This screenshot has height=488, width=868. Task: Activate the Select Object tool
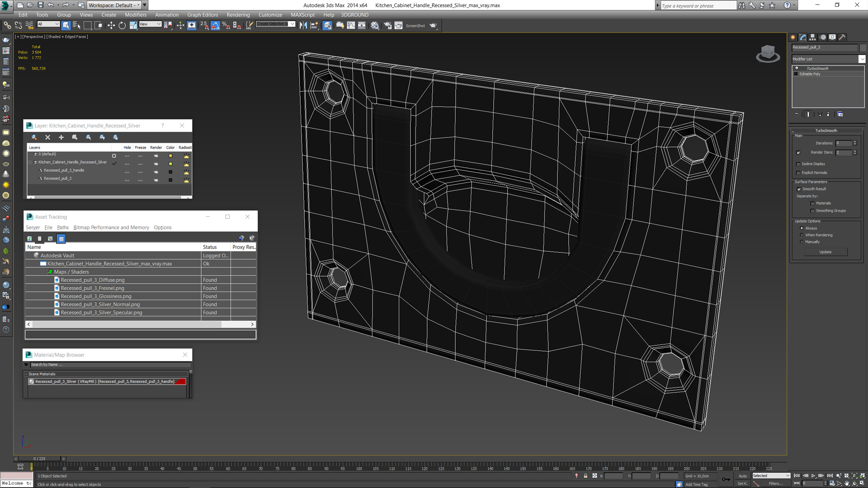tap(66, 25)
